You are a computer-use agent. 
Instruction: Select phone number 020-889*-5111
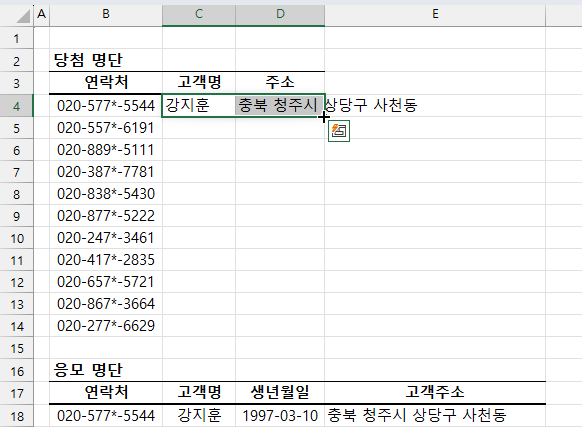click(x=106, y=150)
